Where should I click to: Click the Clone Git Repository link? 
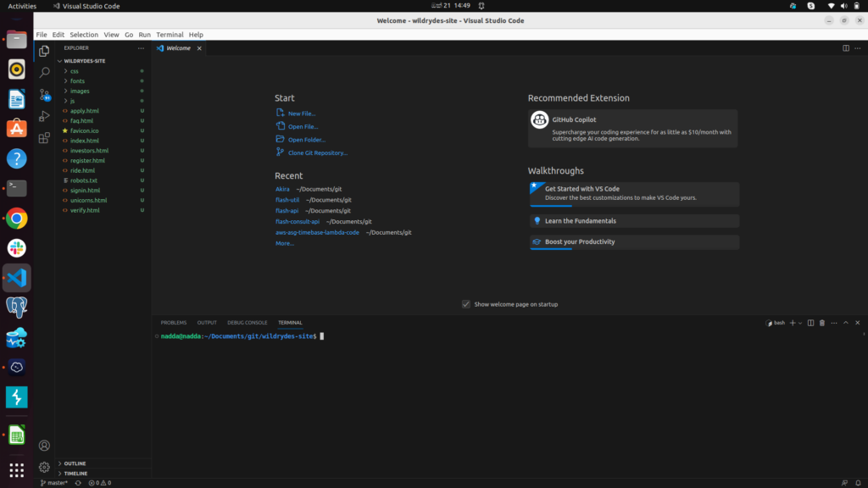coord(317,152)
